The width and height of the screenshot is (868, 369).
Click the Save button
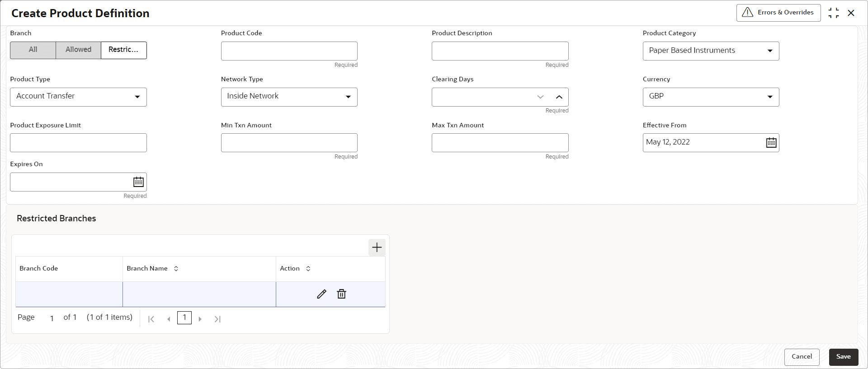coord(843,357)
